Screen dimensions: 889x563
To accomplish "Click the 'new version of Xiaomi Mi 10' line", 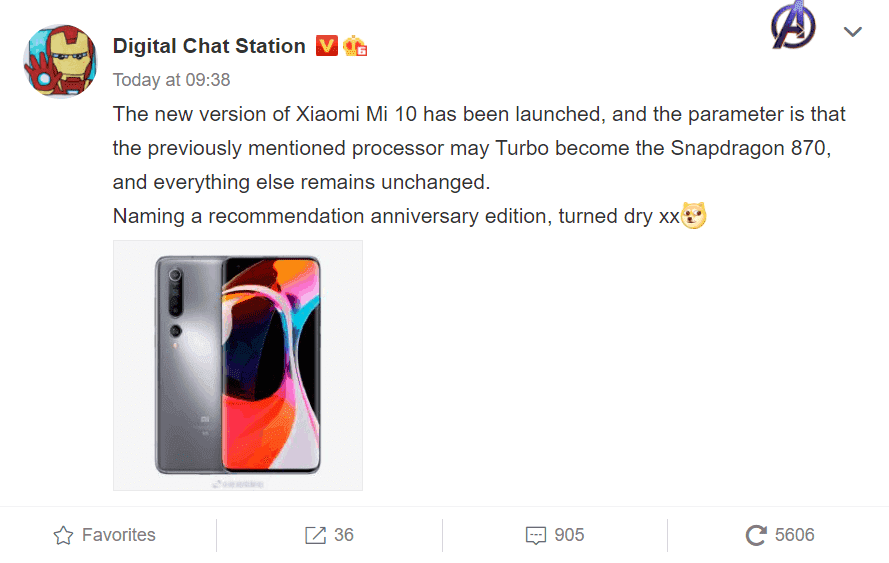I will tap(479, 114).
